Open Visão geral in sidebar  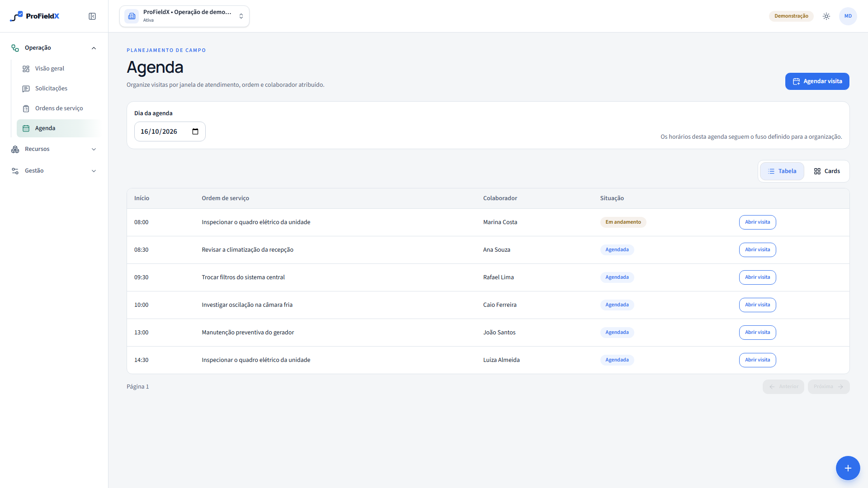click(59, 69)
